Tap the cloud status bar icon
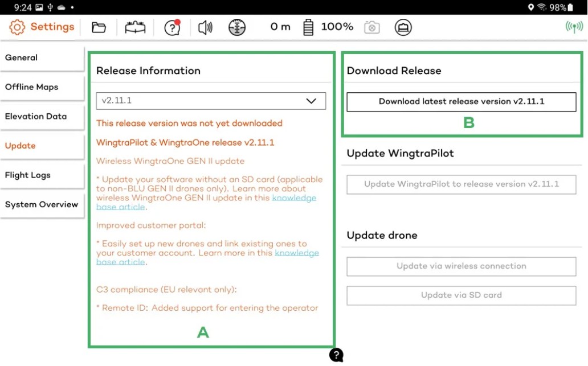 [61, 7]
